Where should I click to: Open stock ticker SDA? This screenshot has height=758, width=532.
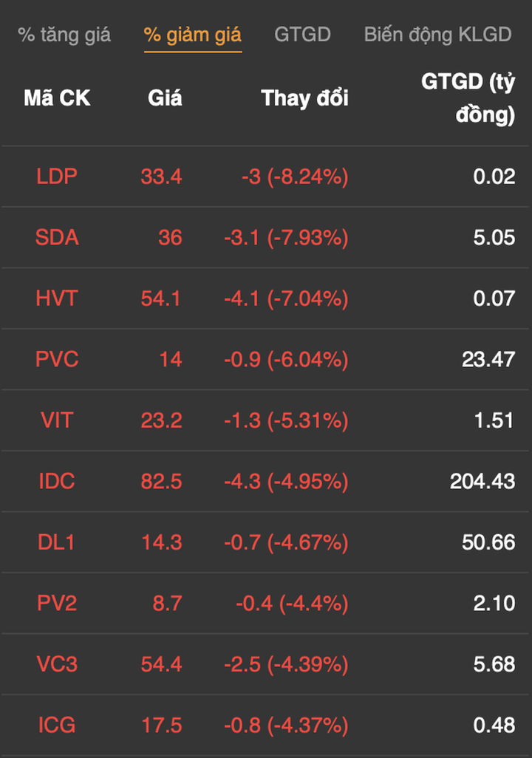pyautogui.click(x=57, y=238)
